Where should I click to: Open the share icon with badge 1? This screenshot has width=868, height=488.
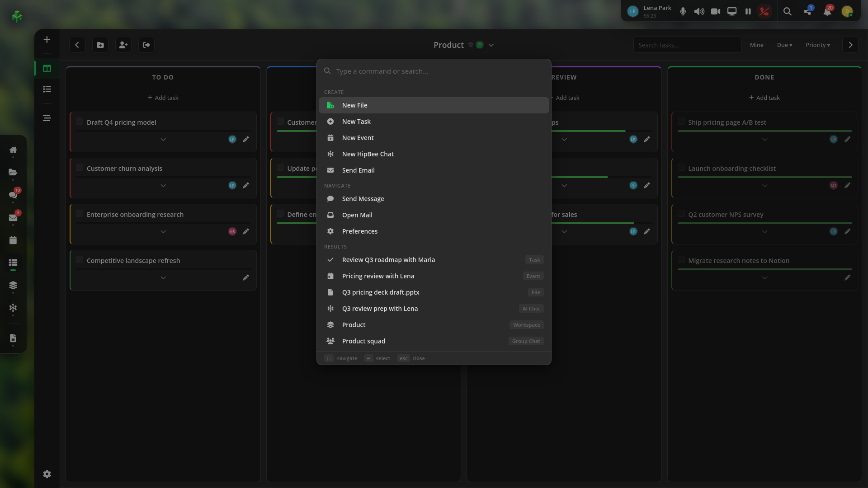tap(808, 11)
